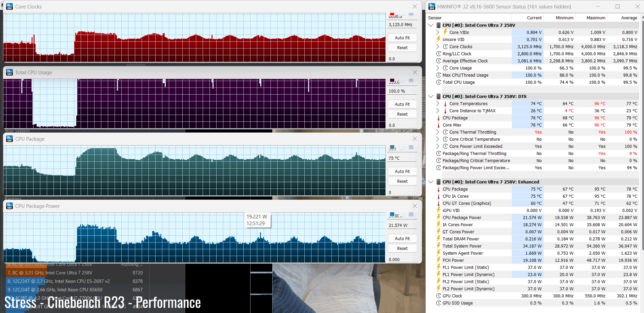Click Reset in the Total CPU Usage graph
644x313 pixels.
point(402,114)
